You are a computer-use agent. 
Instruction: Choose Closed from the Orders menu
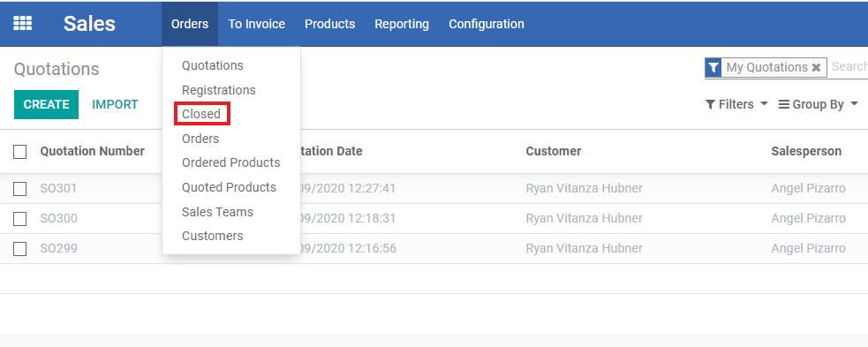point(201,114)
